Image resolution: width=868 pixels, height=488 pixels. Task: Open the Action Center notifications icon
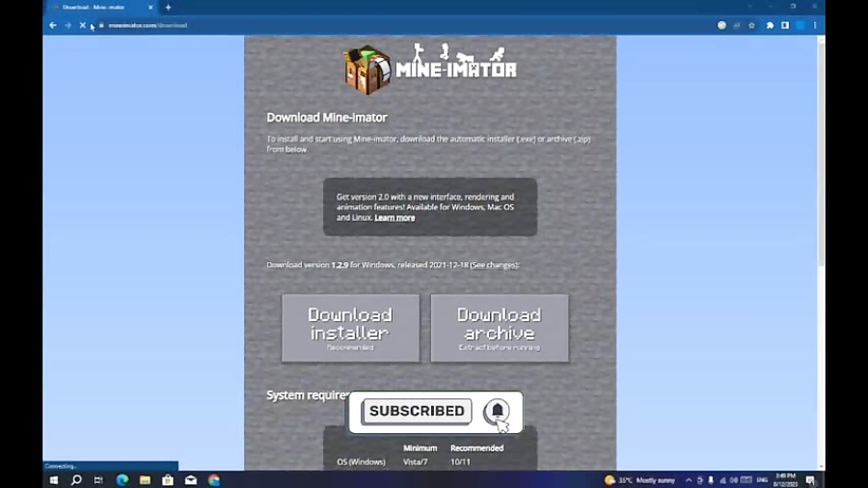coord(811,480)
